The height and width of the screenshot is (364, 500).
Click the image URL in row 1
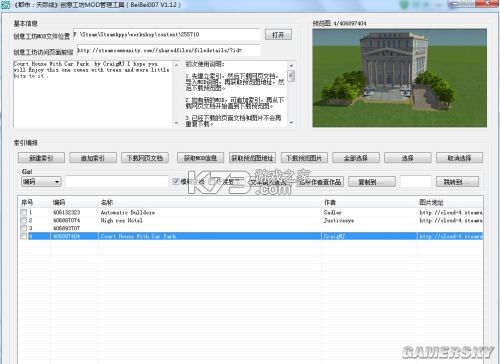pyautogui.click(x=451, y=212)
